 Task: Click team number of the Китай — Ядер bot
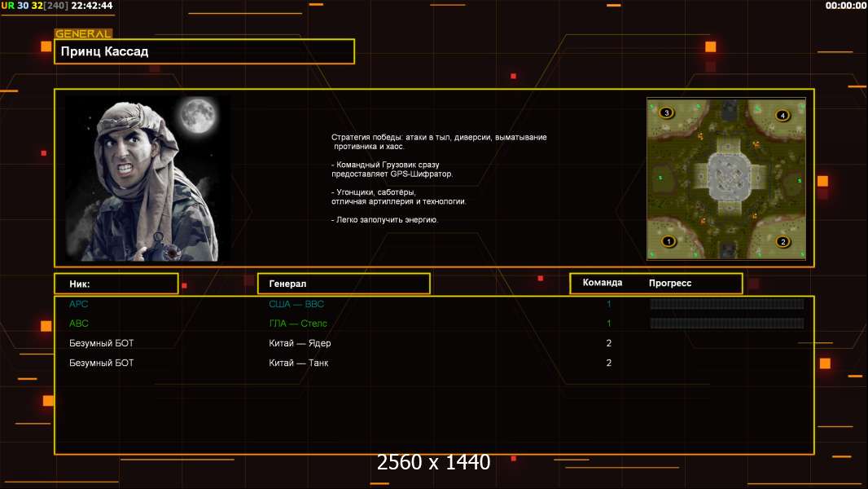[x=608, y=343]
